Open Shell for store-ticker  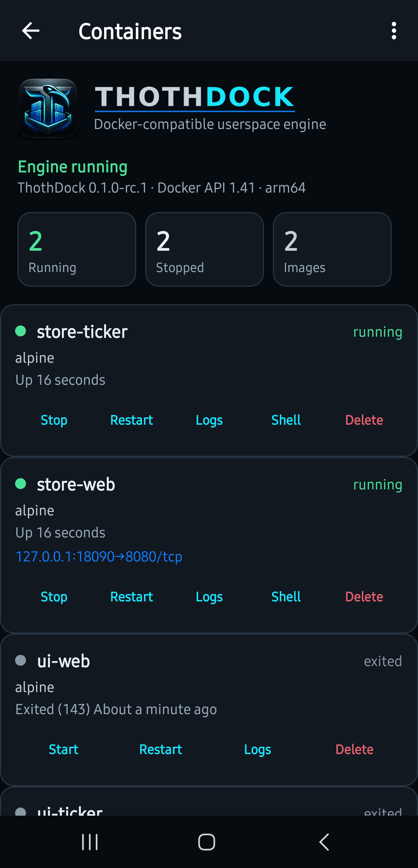(x=286, y=420)
